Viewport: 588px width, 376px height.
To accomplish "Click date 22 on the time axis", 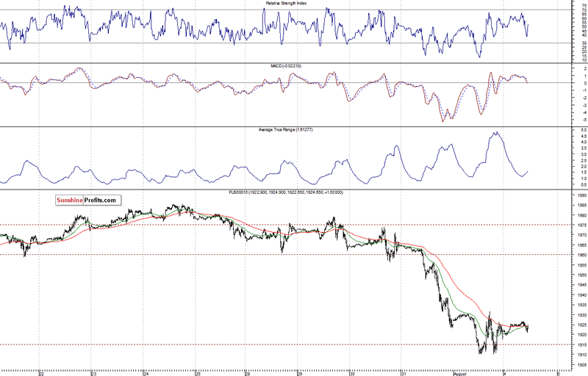I will pos(41,373).
